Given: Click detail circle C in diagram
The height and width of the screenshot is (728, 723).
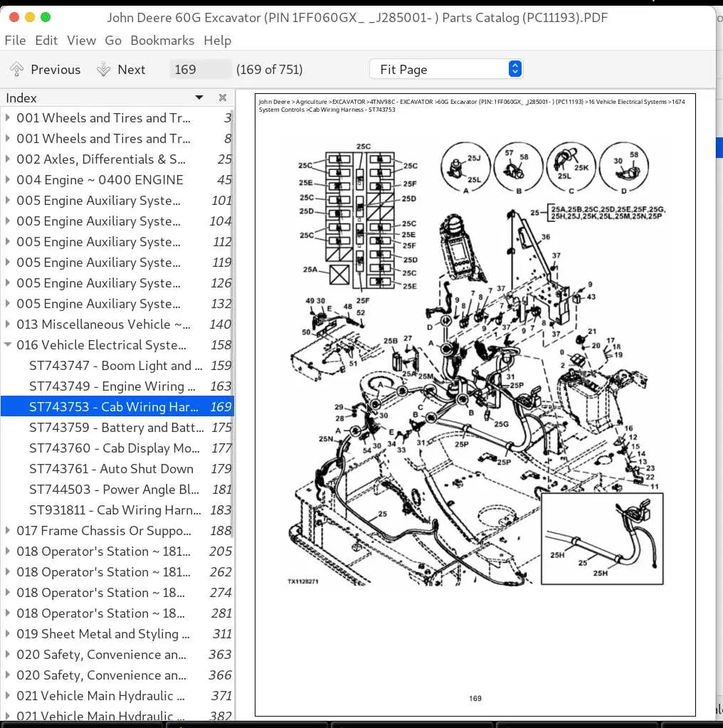Looking at the screenshot, I should point(571,167).
